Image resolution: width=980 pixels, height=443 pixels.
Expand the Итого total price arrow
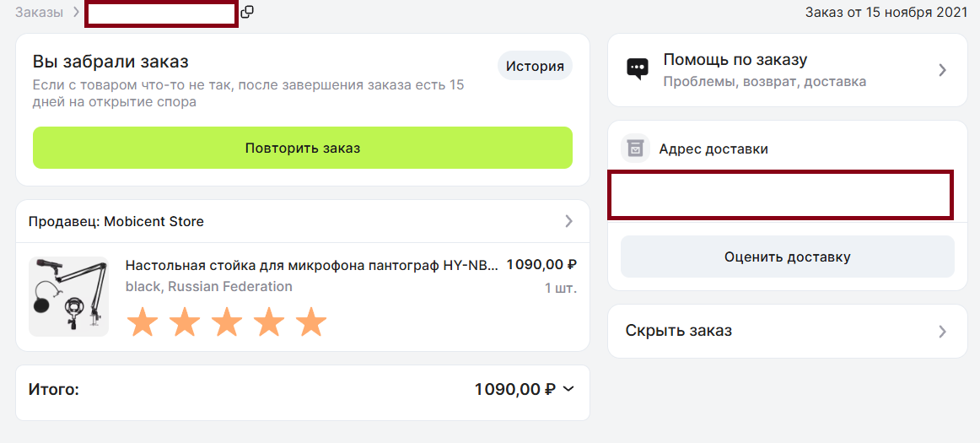(568, 389)
